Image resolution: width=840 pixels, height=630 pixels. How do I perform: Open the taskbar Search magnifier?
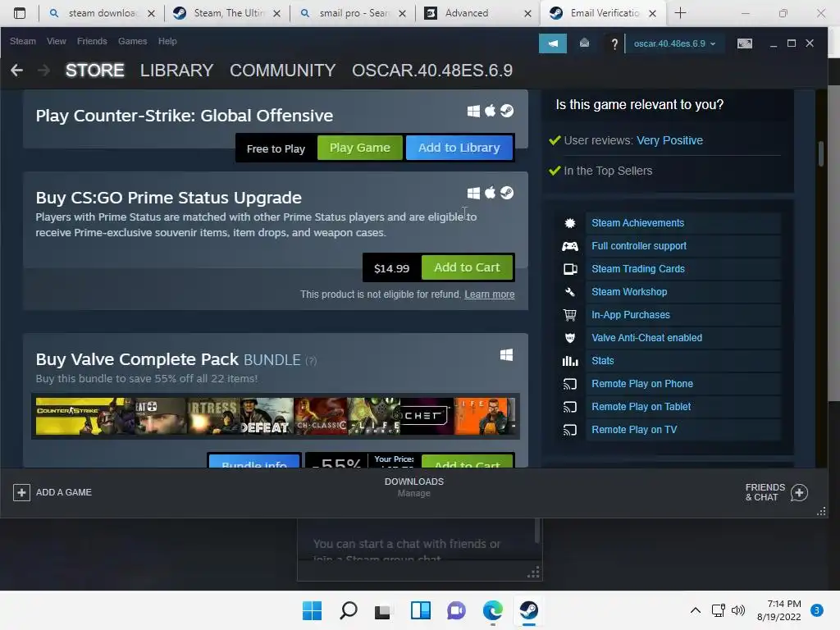coord(349,610)
